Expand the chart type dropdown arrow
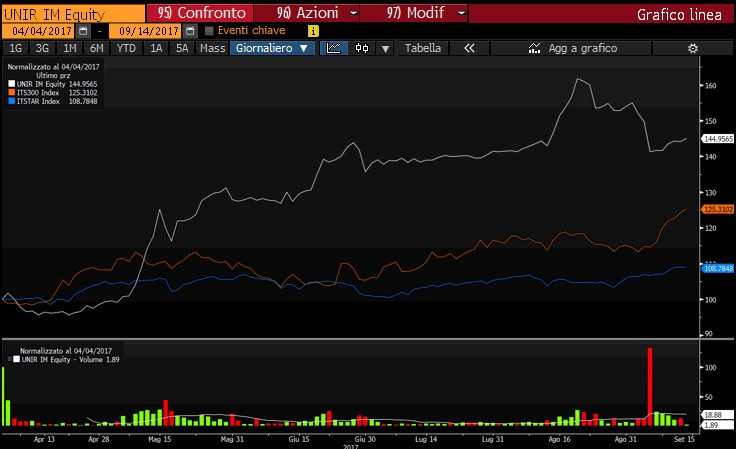The height and width of the screenshot is (449, 736). [x=385, y=48]
